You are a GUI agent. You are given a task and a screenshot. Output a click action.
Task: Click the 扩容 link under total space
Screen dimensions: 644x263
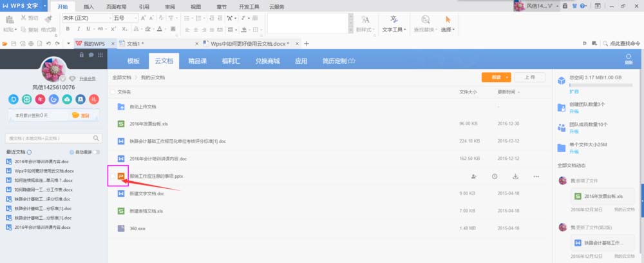tap(574, 92)
